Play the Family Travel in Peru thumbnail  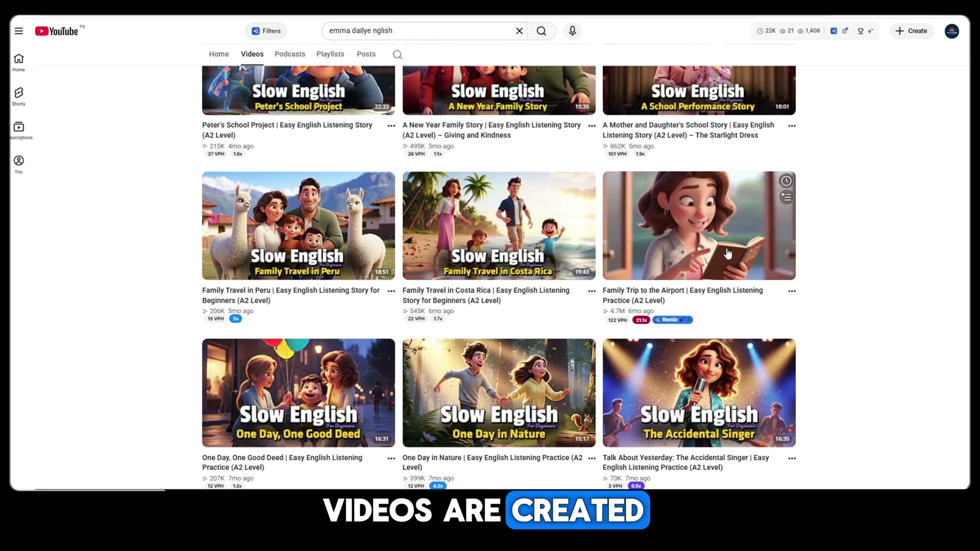pos(299,226)
